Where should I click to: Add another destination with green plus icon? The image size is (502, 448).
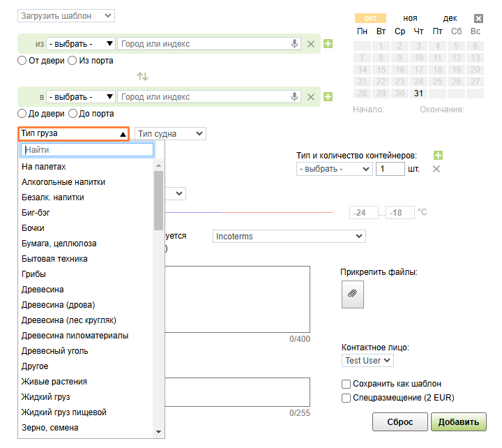tap(328, 97)
